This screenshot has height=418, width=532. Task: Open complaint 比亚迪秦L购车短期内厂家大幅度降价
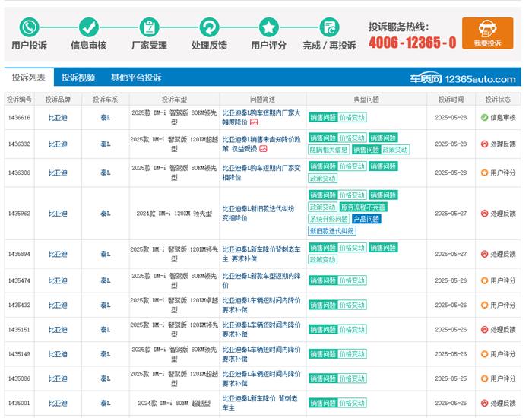pos(261,117)
